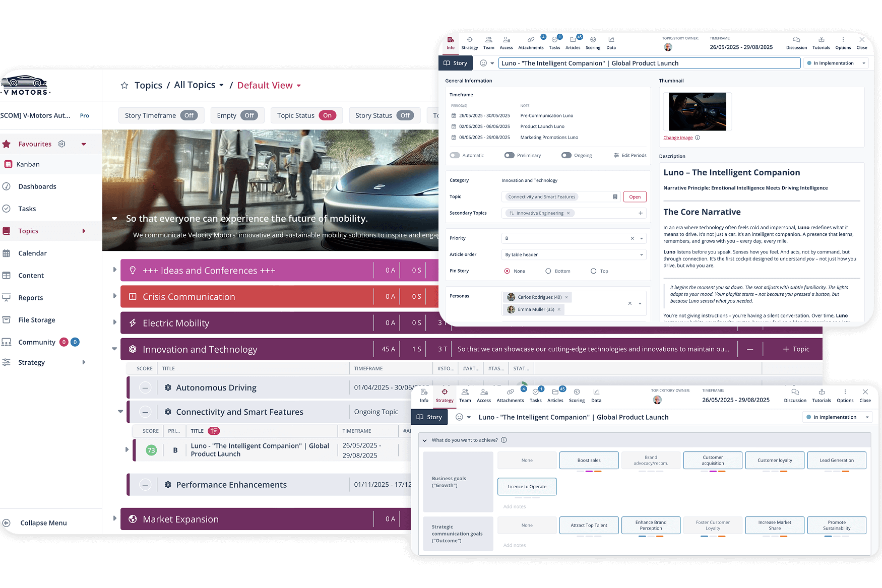The image size is (882, 588).
Task: Toggle Story Status filter switch
Action: click(405, 115)
